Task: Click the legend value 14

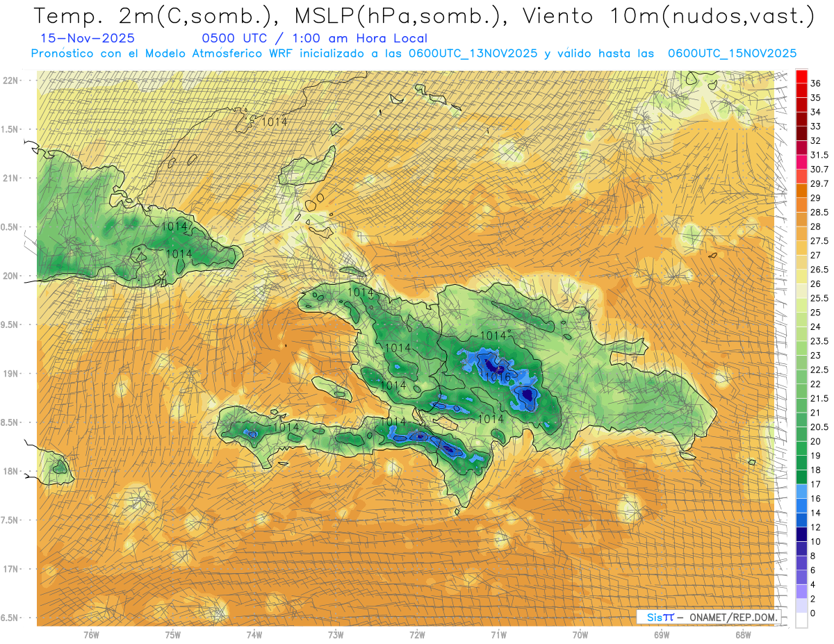Action: (x=815, y=513)
